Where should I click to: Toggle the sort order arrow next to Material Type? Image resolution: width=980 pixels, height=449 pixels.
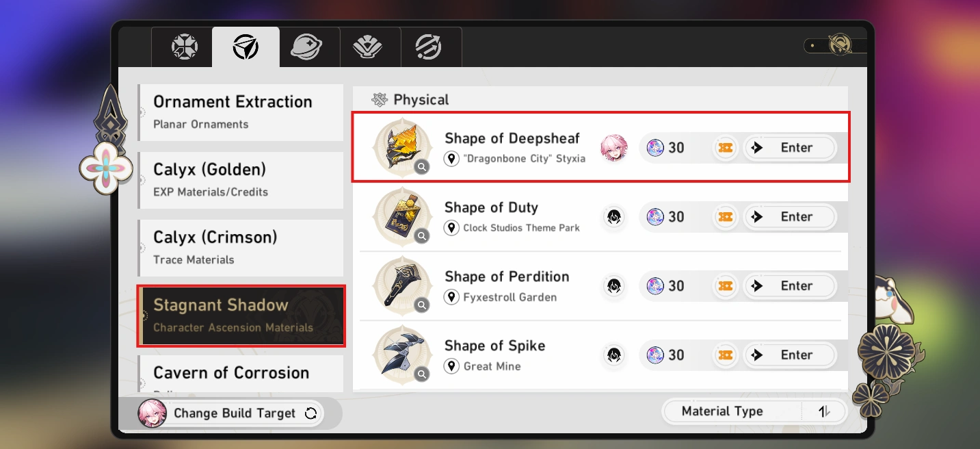pos(824,411)
